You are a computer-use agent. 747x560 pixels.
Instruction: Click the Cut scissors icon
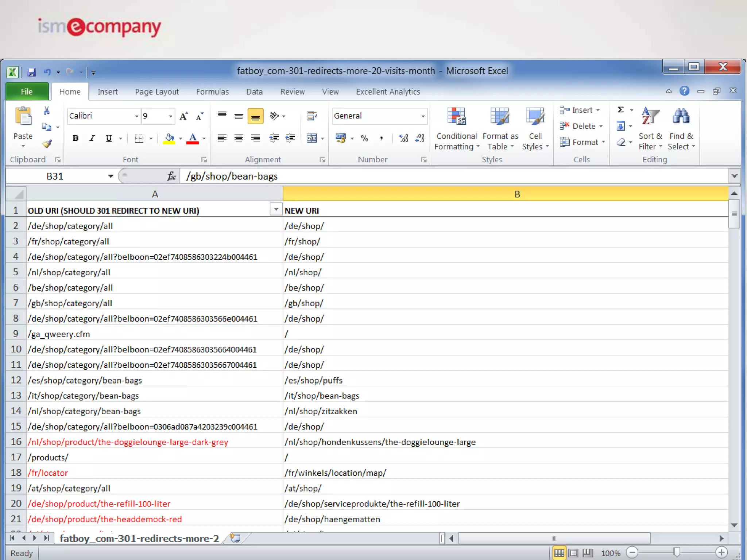[x=47, y=111]
